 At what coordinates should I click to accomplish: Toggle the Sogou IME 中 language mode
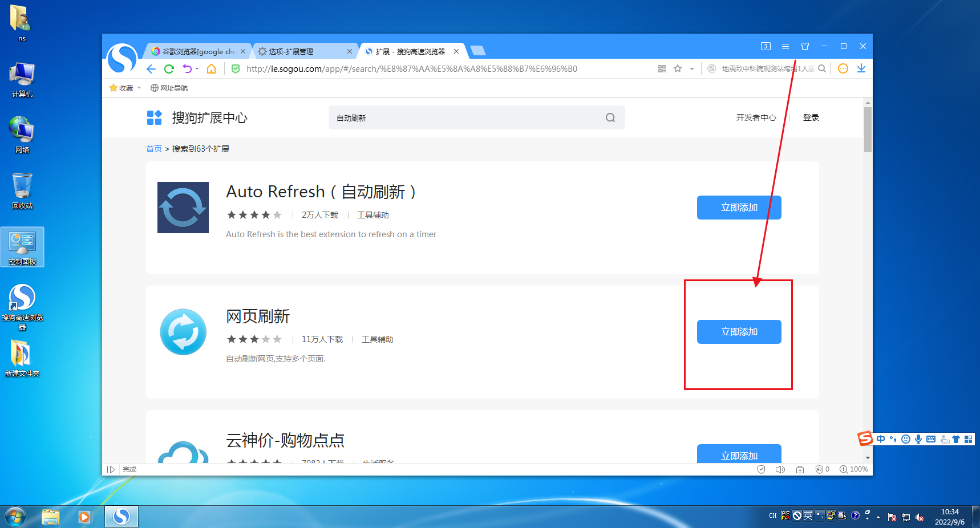pyautogui.click(x=881, y=439)
